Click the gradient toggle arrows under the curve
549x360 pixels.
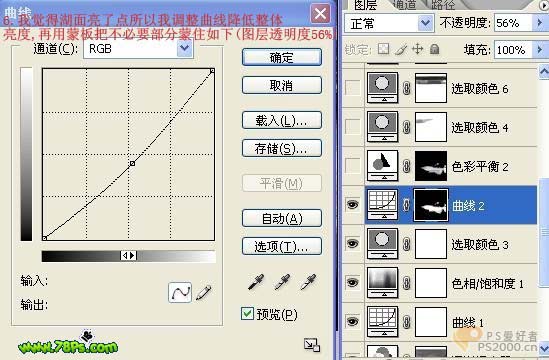(x=128, y=256)
